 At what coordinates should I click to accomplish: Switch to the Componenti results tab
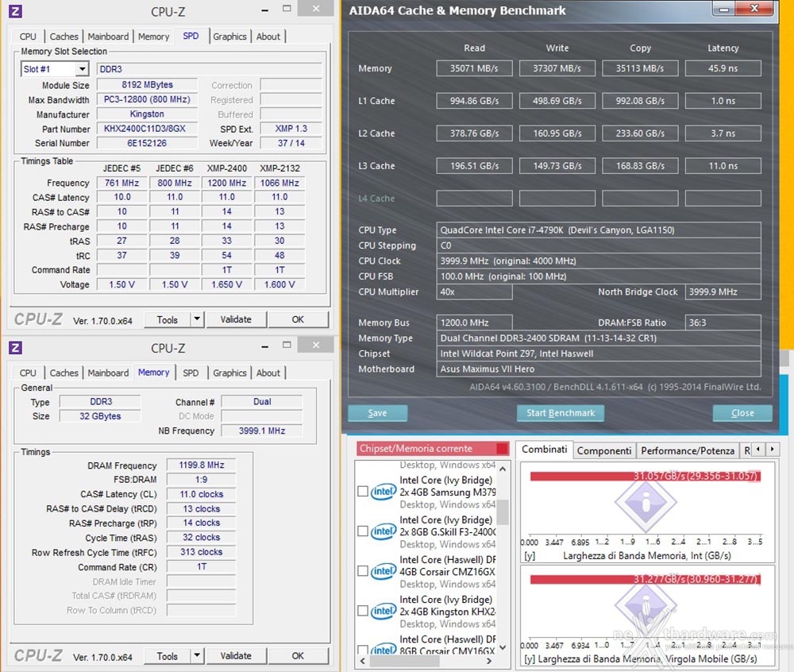(x=604, y=450)
